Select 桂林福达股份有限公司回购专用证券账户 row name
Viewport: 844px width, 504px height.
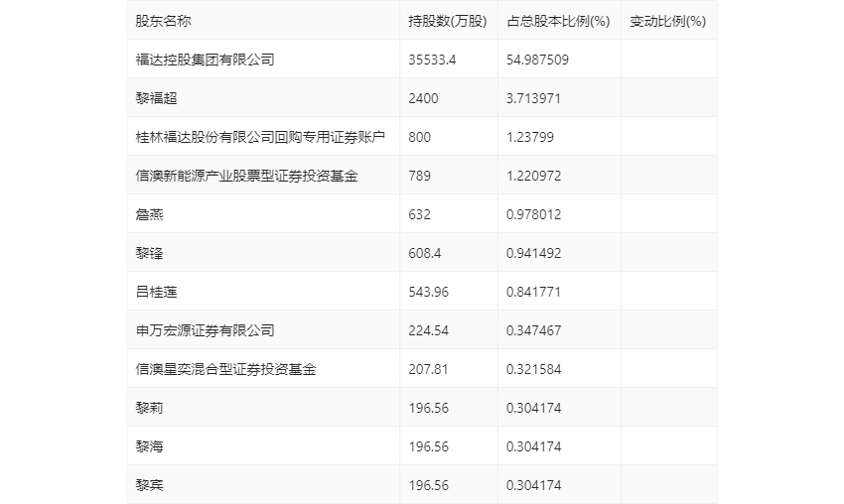[x=260, y=137]
